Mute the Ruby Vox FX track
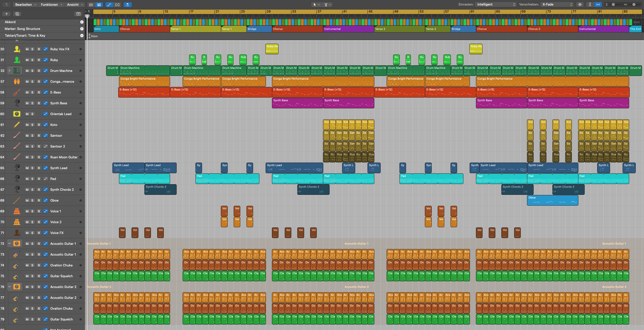 [x=27, y=49]
